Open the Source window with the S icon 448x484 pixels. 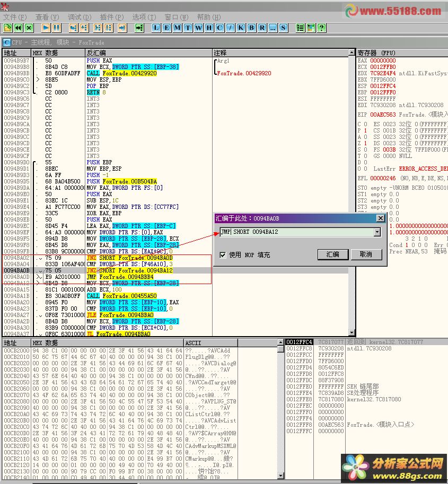point(283,28)
